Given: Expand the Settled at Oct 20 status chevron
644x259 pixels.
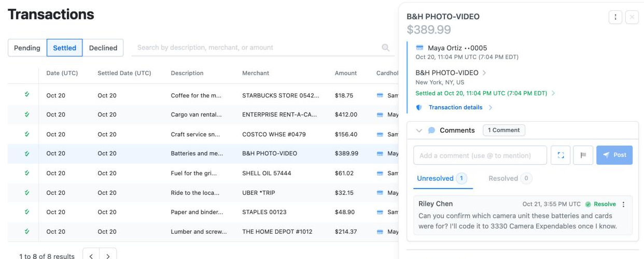Looking at the screenshot, I should pos(553,93).
